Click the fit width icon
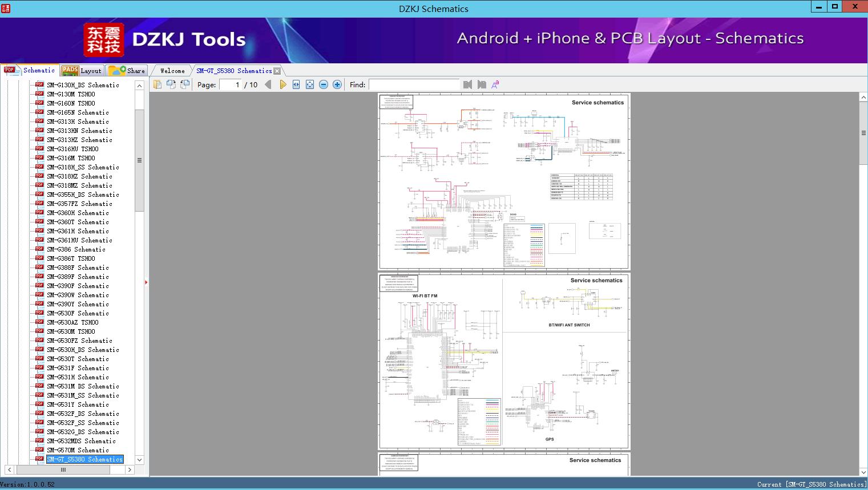This screenshot has height=490, width=868. 296,84
